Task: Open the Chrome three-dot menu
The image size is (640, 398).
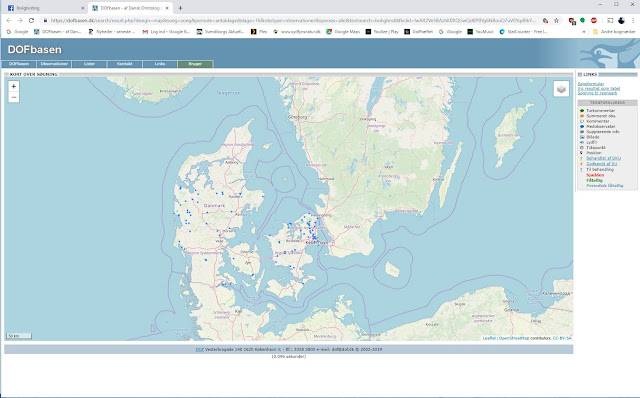Action: click(x=633, y=20)
